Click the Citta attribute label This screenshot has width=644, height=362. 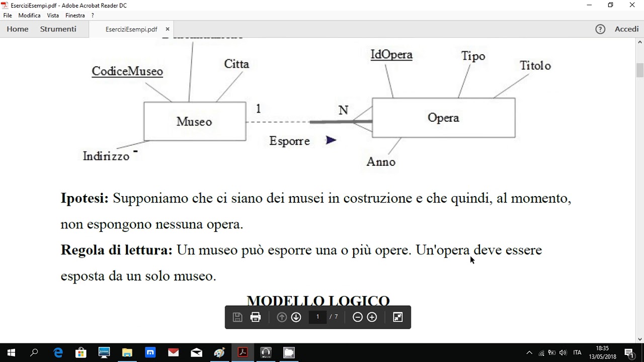tap(236, 64)
